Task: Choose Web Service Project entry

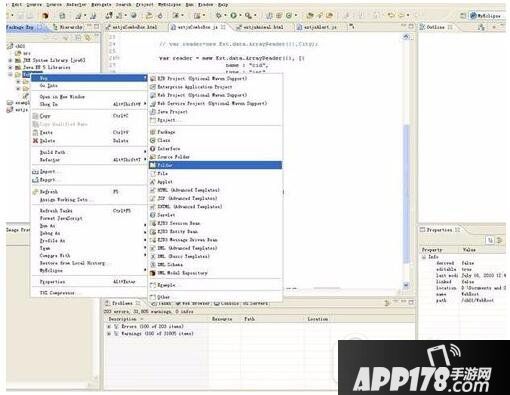Action: (x=215, y=103)
